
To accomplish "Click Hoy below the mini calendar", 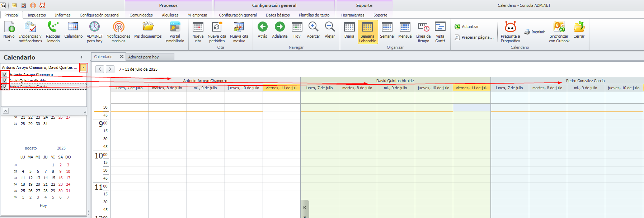I will coord(43,205).
